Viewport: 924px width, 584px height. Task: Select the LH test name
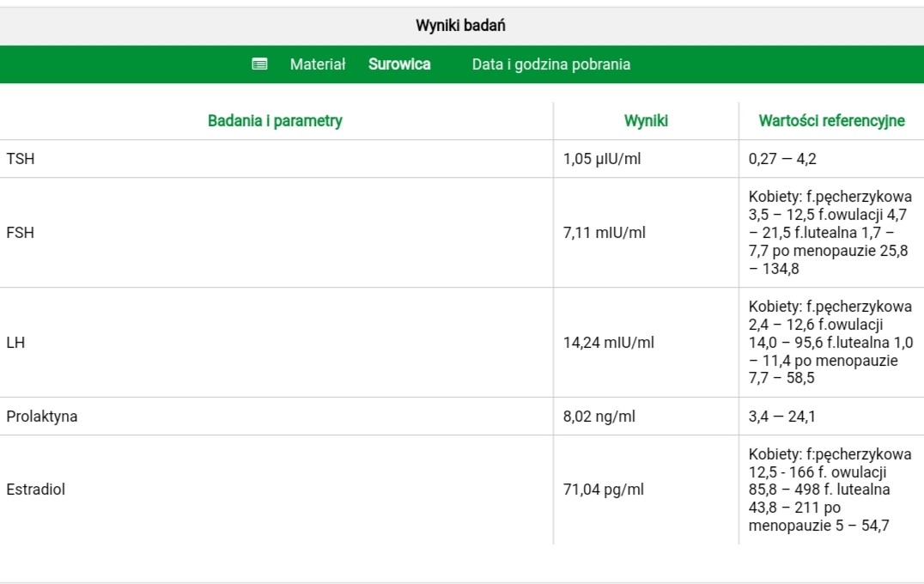pos(15,343)
